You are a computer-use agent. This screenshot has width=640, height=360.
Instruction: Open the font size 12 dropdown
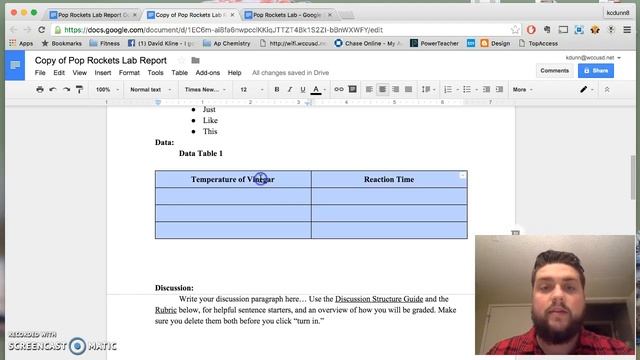(251, 89)
